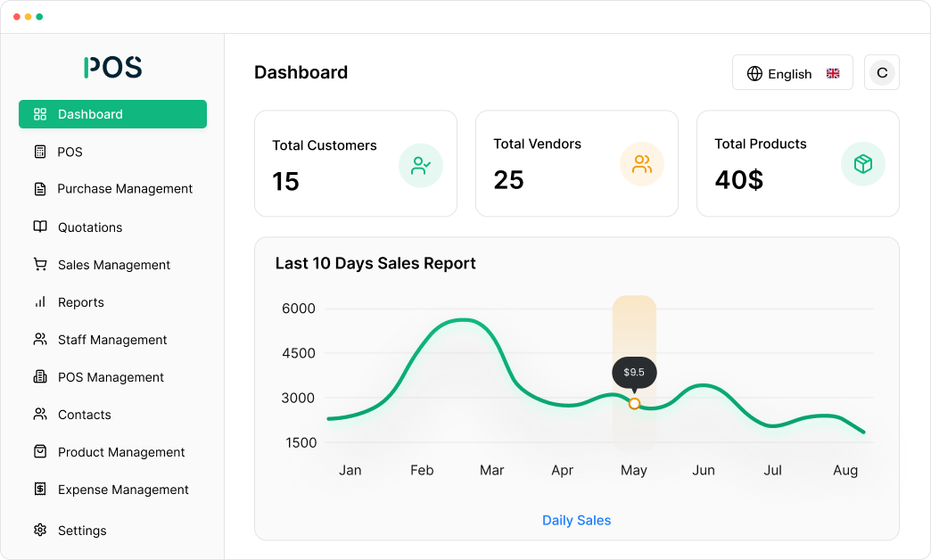Click the orange chart data point at May
Viewport: 931px width, 560px height.
tap(634, 404)
